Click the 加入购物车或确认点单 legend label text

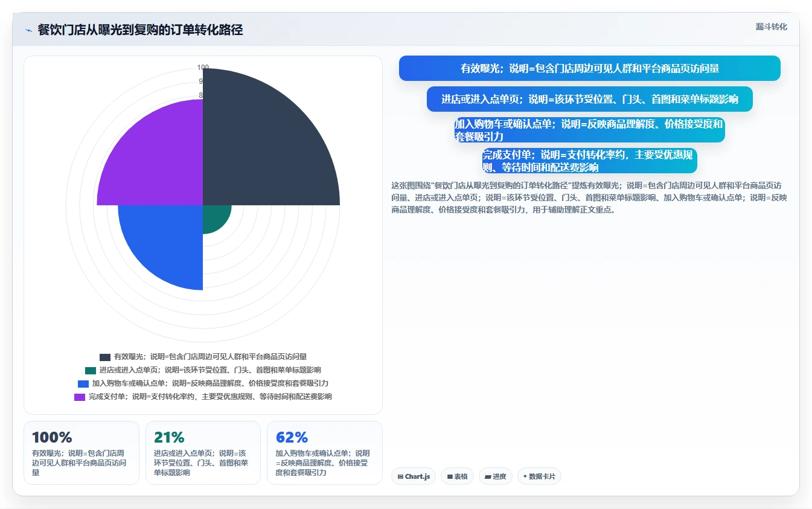pos(210,383)
